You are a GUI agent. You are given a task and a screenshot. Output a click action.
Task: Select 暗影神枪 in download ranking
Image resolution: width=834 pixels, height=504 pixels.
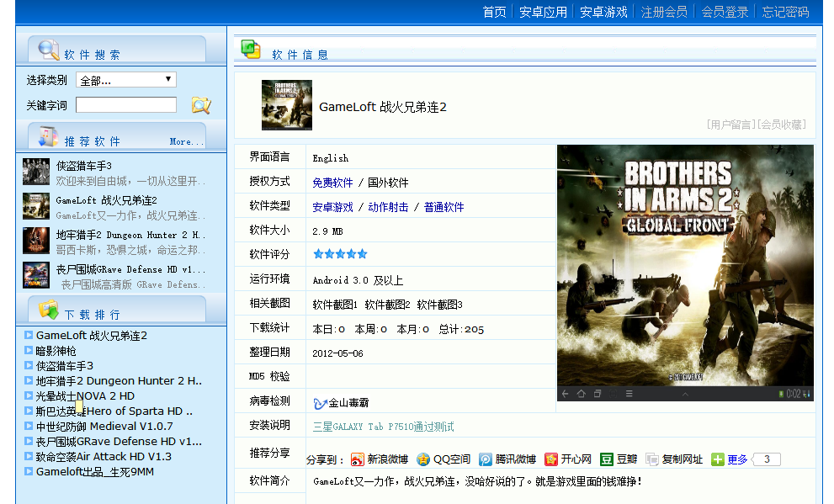pyautogui.click(x=56, y=351)
